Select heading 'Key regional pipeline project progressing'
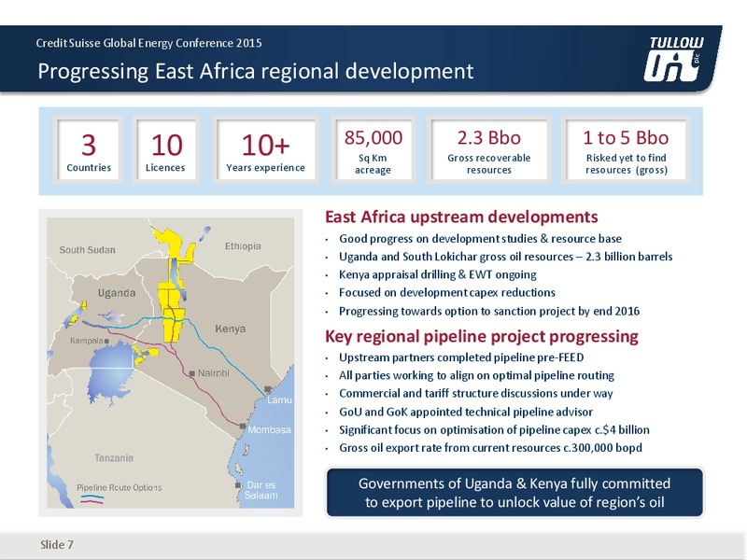The width and height of the screenshot is (747, 560). click(x=481, y=336)
